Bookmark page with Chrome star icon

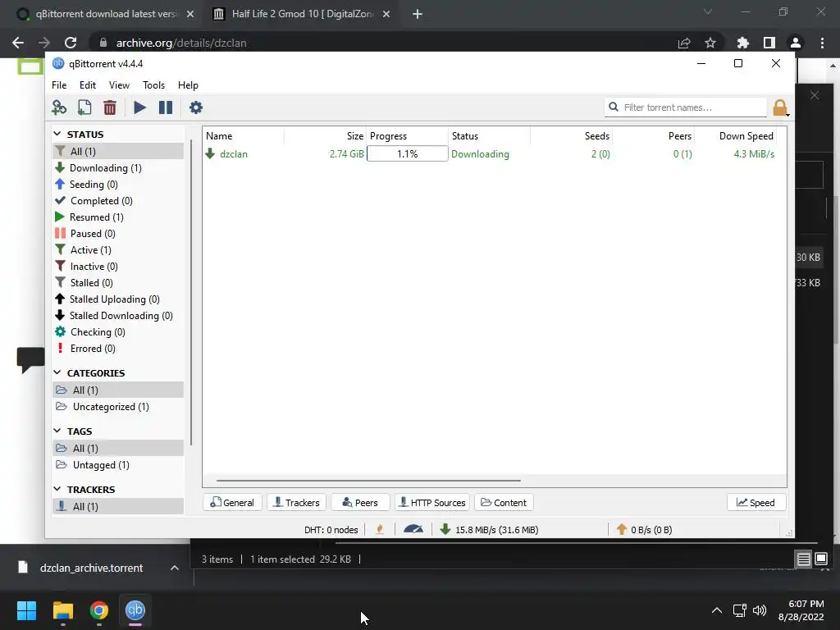tap(710, 43)
